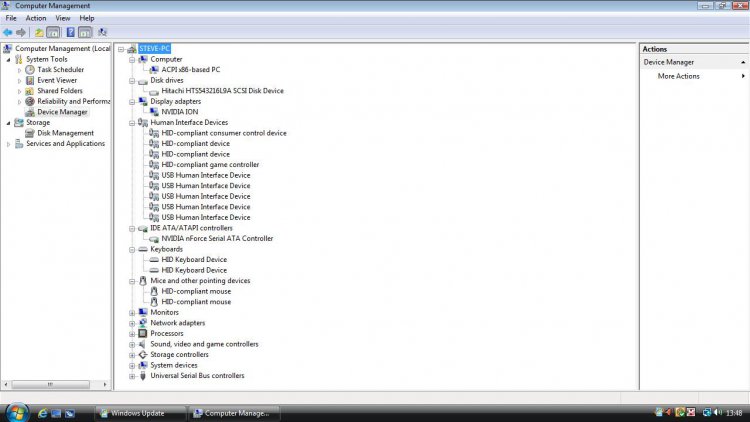This screenshot has width=750, height=422.
Task: Open the View menu
Action: click(x=63, y=18)
